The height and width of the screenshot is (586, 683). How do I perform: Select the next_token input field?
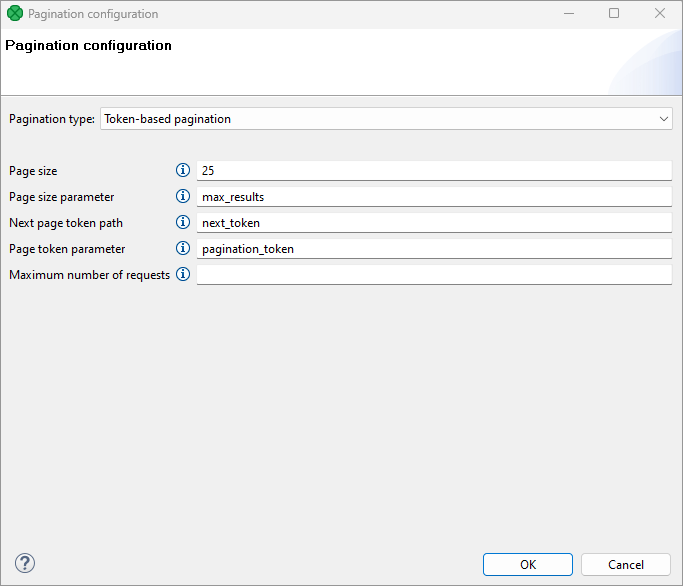434,223
